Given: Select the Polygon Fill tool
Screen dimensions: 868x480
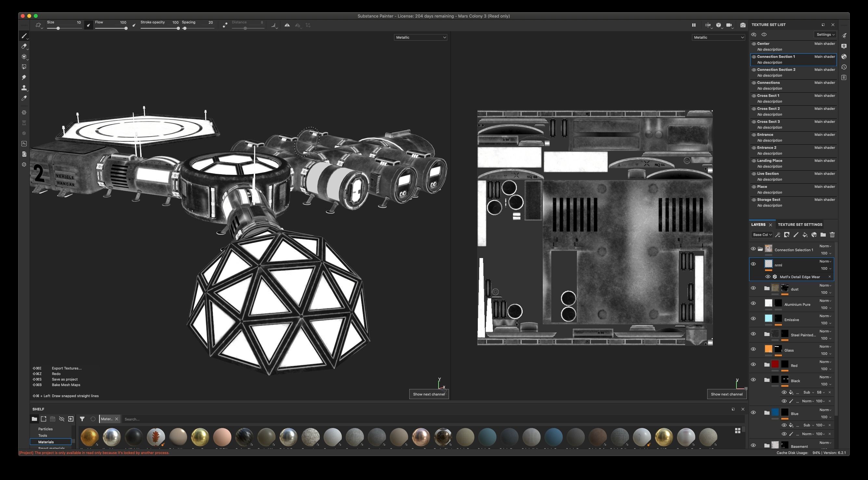Looking at the screenshot, I should click(x=24, y=67).
